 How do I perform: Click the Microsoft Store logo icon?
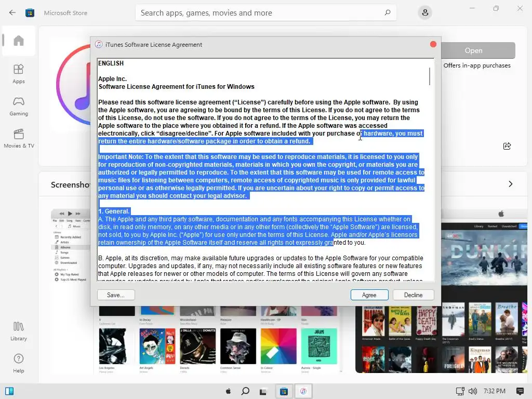[x=30, y=13]
